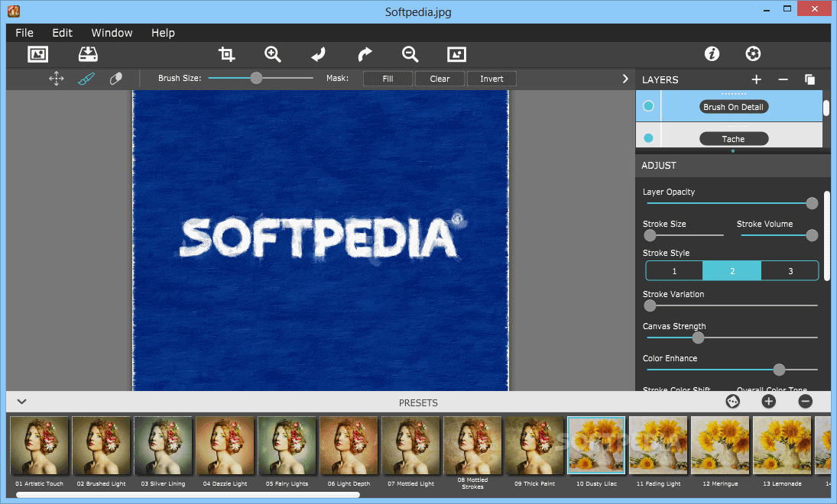Apply the 03 Silver Lining preset
The width and height of the screenshot is (837, 504).
tap(164, 446)
